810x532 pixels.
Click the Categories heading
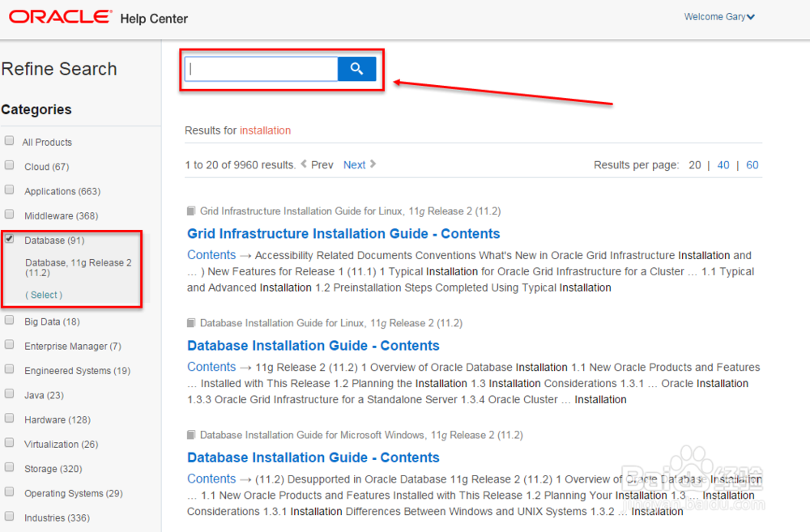pyautogui.click(x=36, y=109)
